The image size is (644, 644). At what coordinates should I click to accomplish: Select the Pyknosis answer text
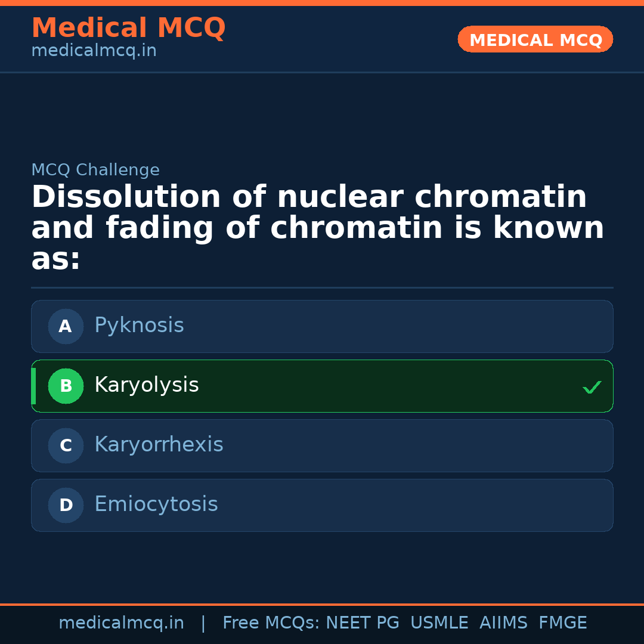tap(139, 326)
